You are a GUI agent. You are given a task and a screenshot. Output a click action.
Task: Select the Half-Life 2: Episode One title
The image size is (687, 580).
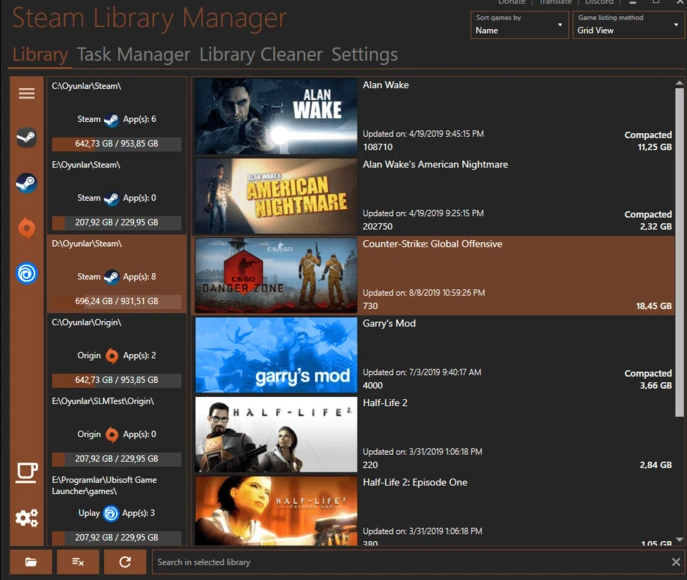(415, 482)
